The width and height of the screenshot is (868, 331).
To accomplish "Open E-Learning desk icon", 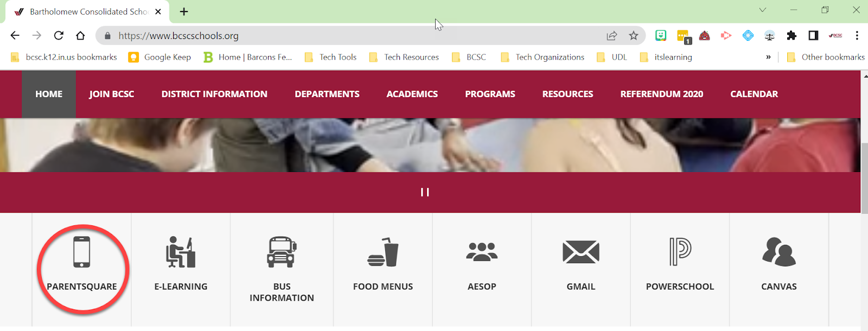I will (x=181, y=252).
